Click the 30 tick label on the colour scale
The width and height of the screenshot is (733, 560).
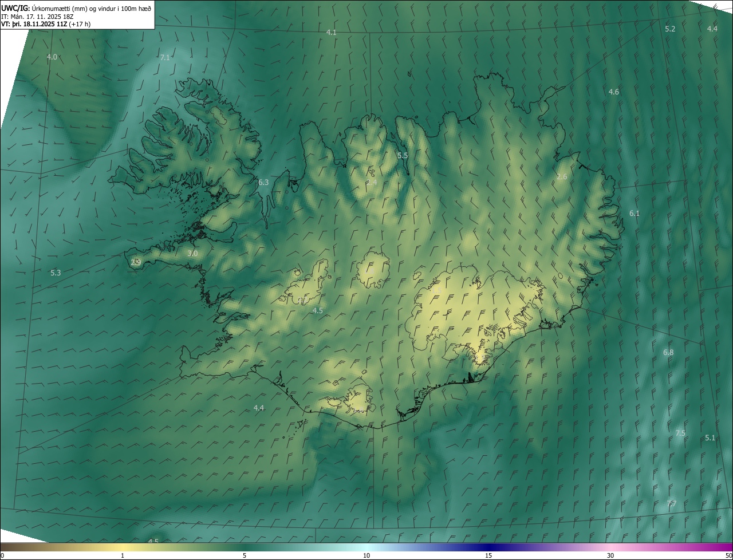(610, 555)
